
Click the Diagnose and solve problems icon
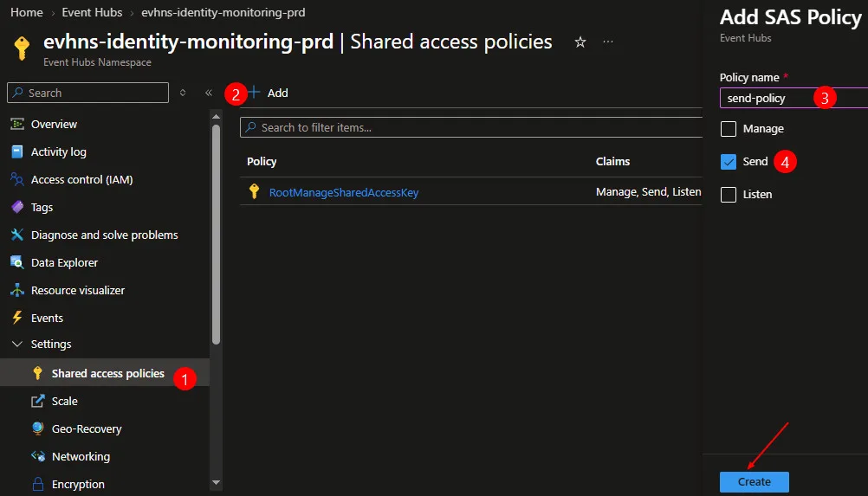coord(17,235)
